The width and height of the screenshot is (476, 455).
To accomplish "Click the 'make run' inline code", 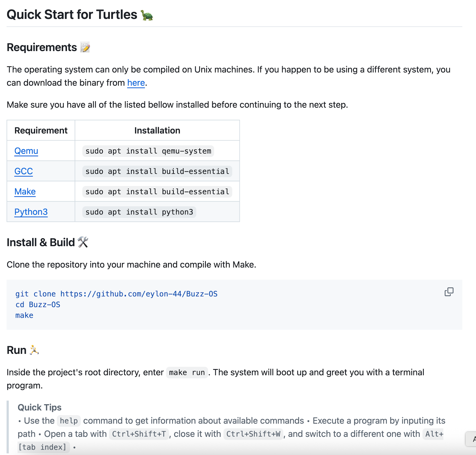I will [x=187, y=373].
